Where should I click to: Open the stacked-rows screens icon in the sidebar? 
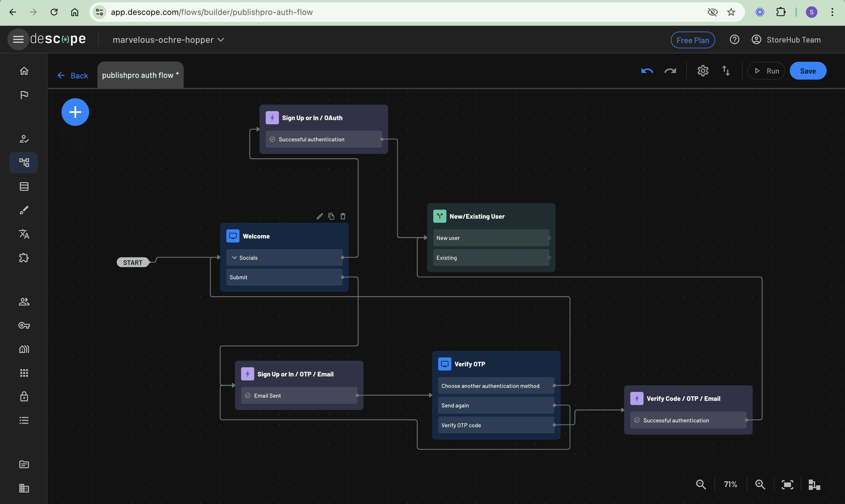tap(24, 186)
